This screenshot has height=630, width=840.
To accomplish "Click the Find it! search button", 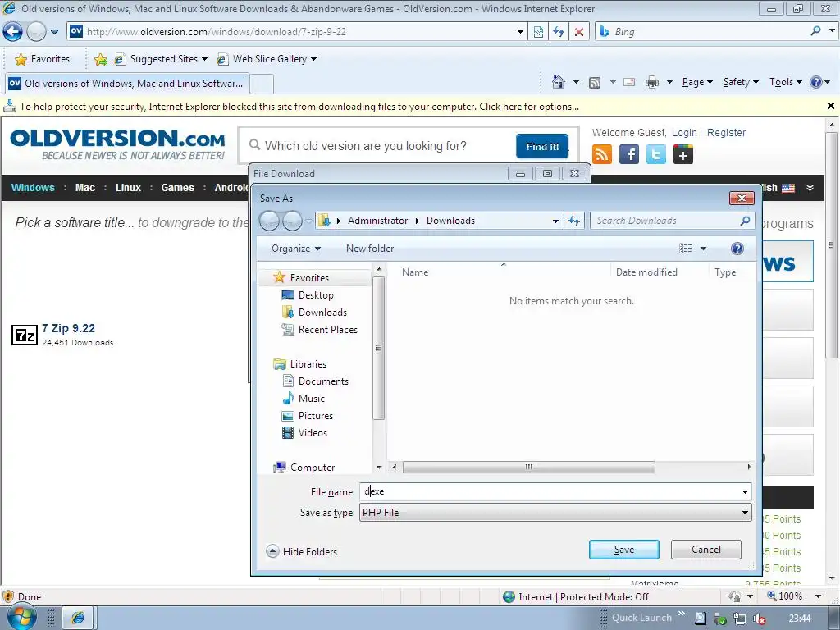I will click(x=542, y=146).
